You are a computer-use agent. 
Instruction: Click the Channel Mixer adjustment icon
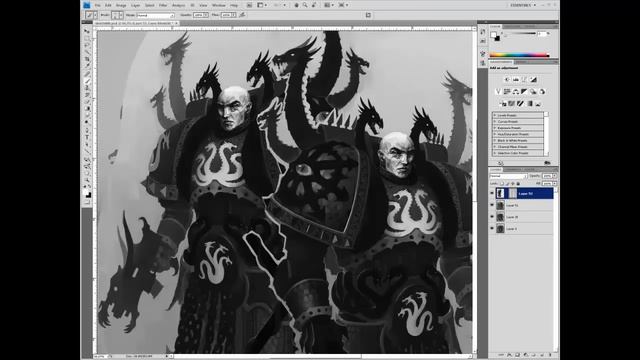[x=542, y=91]
